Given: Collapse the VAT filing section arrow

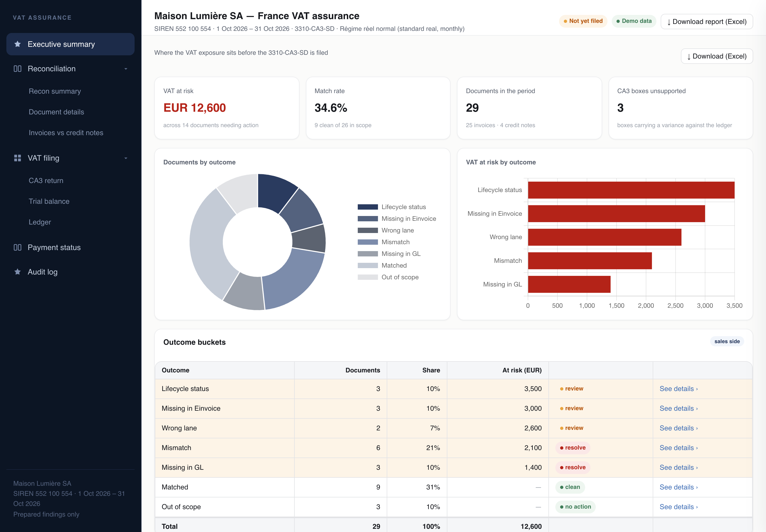Looking at the screenshot, I should 126,158.
